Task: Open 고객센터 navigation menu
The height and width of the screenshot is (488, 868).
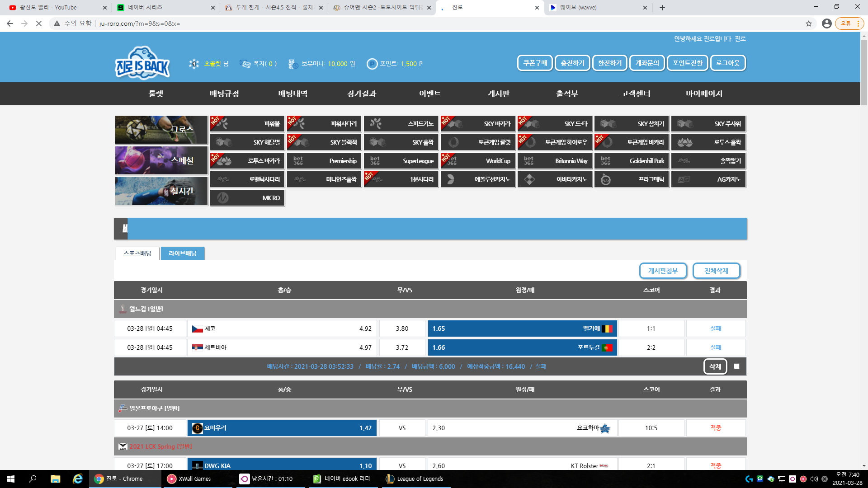Action: tap(635, 94)
